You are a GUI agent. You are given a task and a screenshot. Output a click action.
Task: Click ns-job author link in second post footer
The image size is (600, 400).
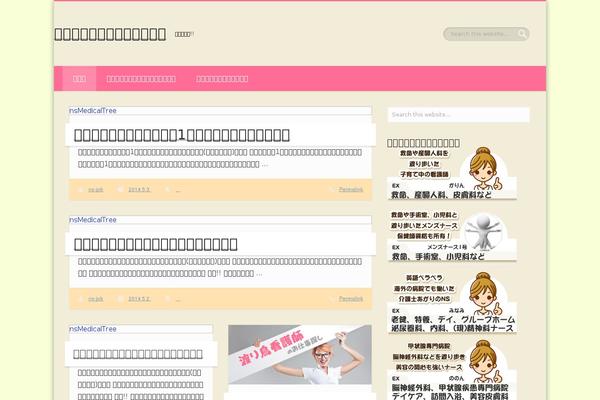pyautogui.click(x=96, y=299)
